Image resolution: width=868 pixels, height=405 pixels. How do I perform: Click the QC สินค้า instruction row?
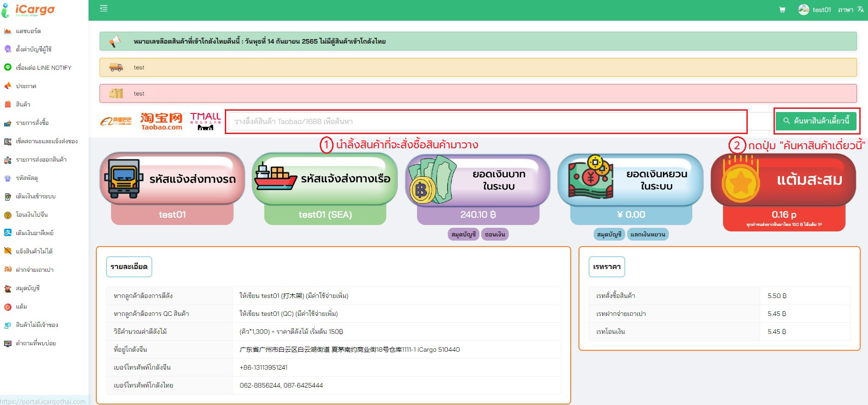click(334, 314)
